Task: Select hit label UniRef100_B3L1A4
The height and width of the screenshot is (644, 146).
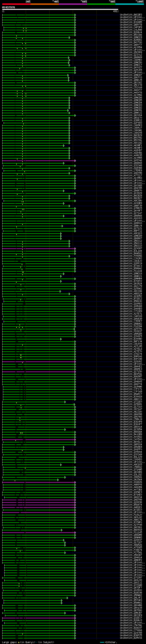Action: [x=131, y=251]
